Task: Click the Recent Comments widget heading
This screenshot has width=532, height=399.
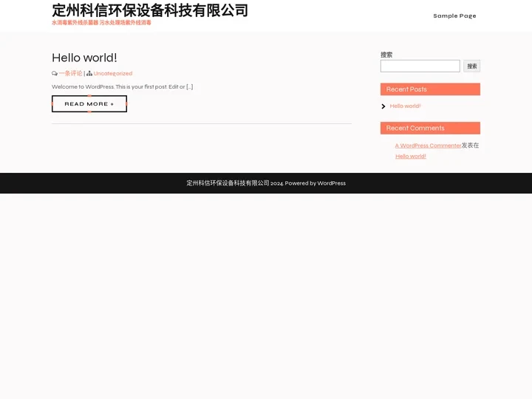Action: [x=430, y=128]
